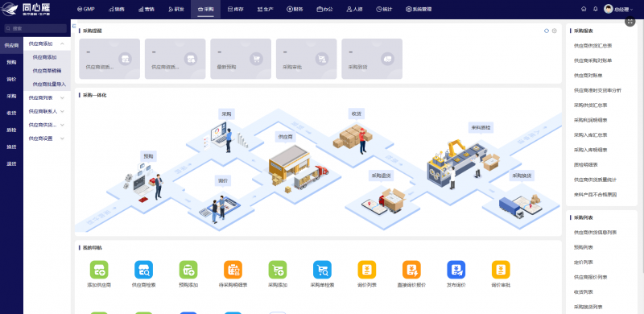
Task: Expand the 供应商列表 menu group
Action: pyautogui.click(x=62, y=97)
